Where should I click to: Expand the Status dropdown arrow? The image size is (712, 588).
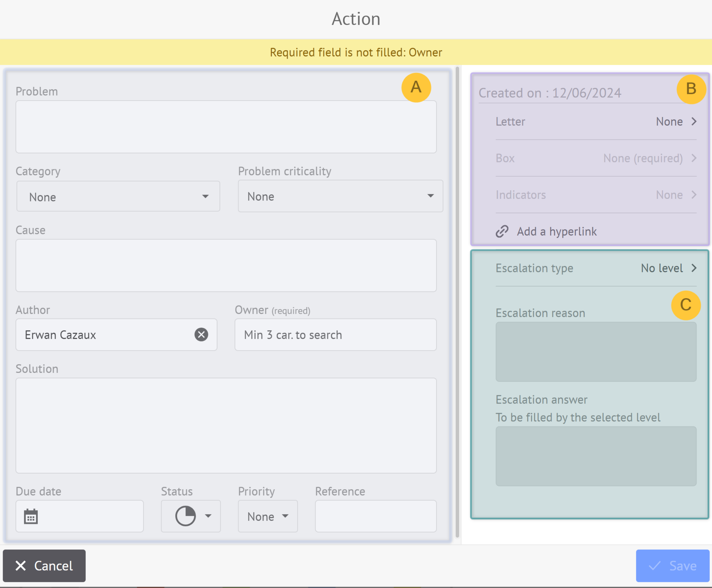208,516
